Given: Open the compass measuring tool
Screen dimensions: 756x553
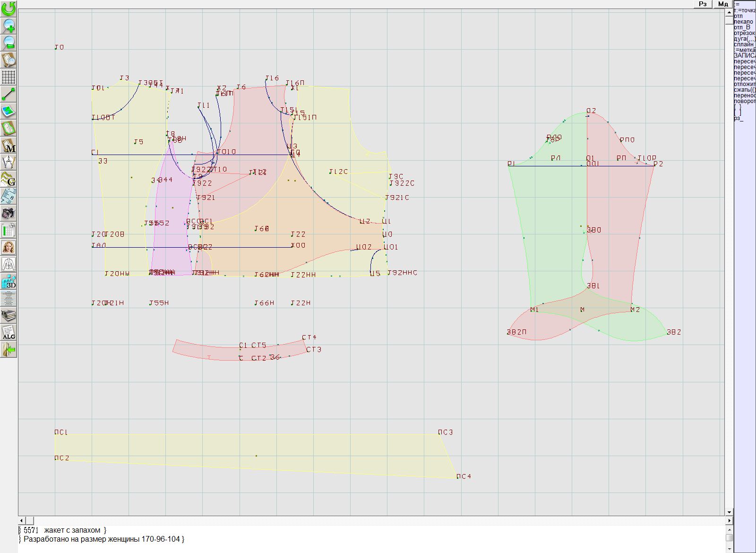Looking at the screenshot, I should click(9, 162).
